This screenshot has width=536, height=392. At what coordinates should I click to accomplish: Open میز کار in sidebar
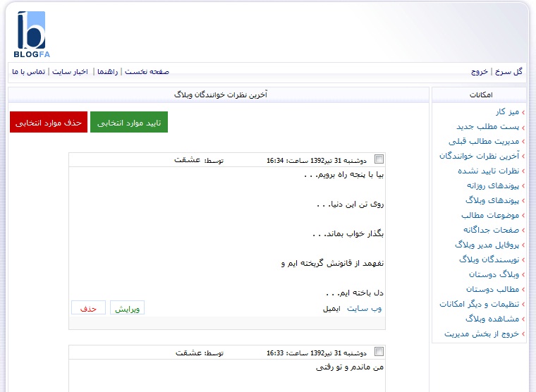(x=508, y=112)
